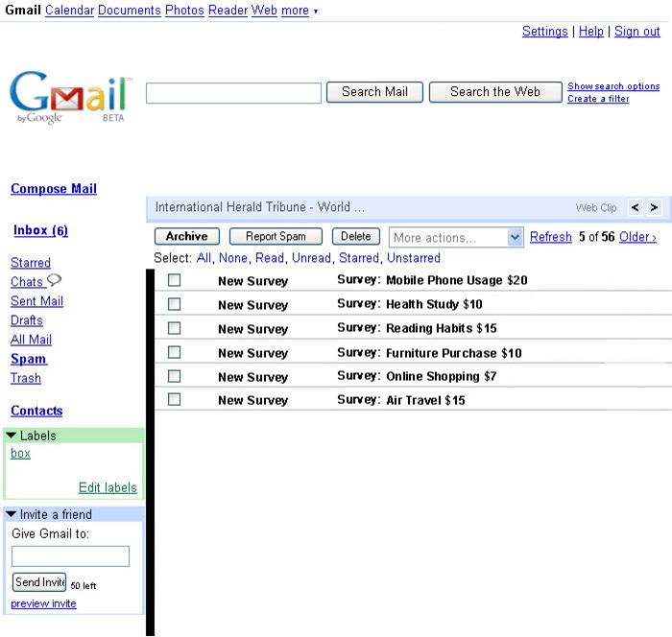The image size is (672, 637).
Task: Select Unread messages
Action: pyautogui.click(x=311, y=258)
